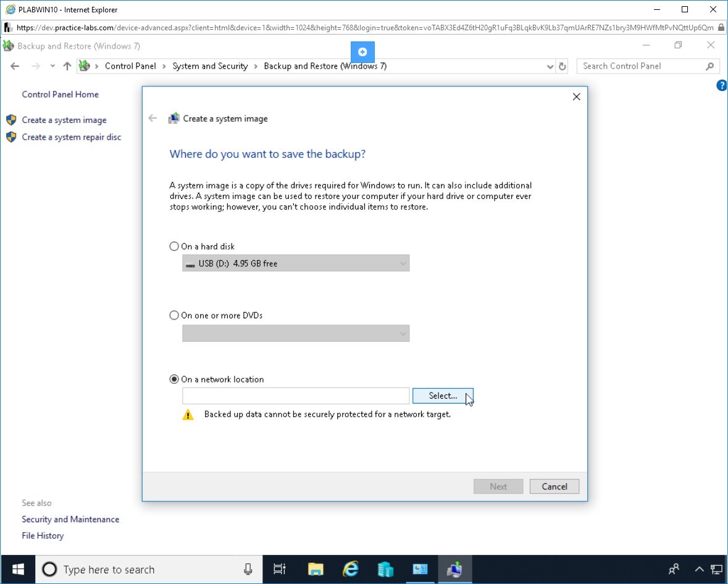Open File History link
The image size is (728, 584).
tap(43, 536)
